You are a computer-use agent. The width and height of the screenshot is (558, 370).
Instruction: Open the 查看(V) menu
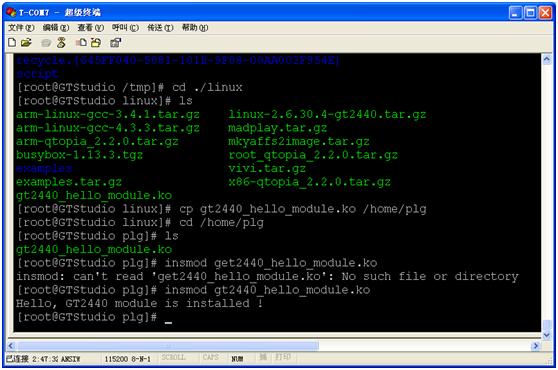(x=91, y=28)
